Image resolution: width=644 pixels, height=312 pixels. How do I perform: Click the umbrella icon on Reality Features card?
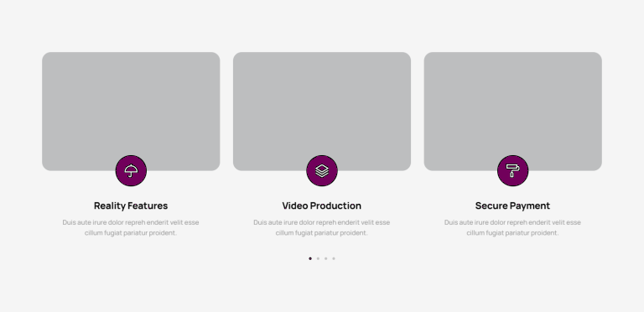tap(131, 171)
